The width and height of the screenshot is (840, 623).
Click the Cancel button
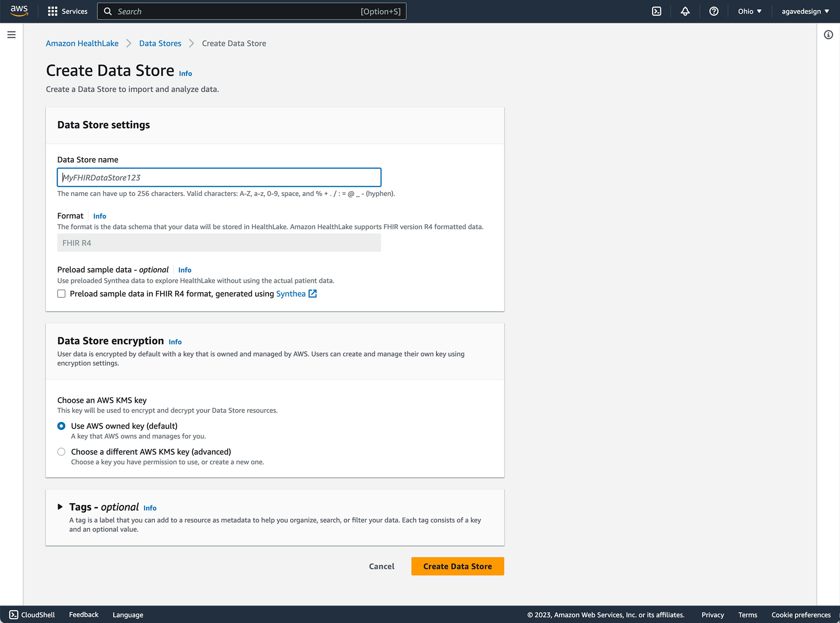tap(381, 566)
